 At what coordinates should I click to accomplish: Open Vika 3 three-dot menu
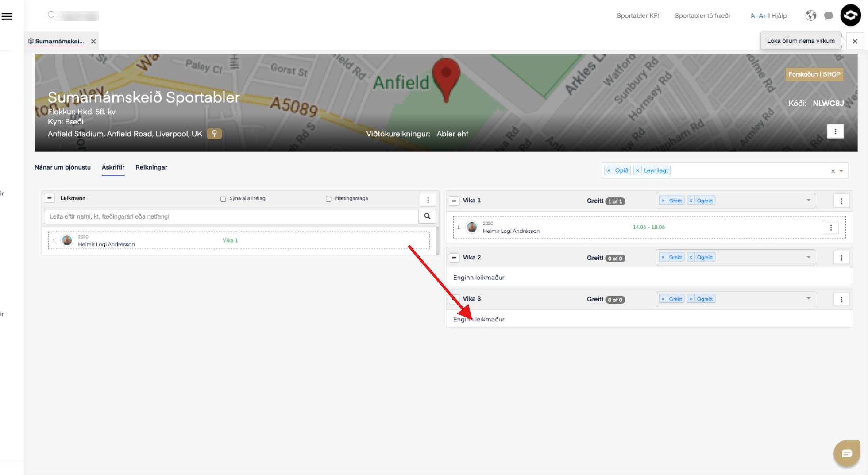[x=841, y=300]
